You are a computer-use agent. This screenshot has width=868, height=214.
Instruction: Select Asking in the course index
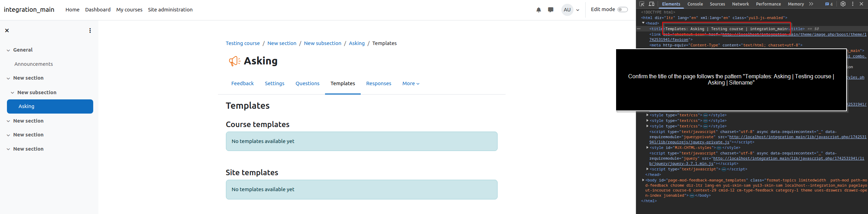coord(50,106)
